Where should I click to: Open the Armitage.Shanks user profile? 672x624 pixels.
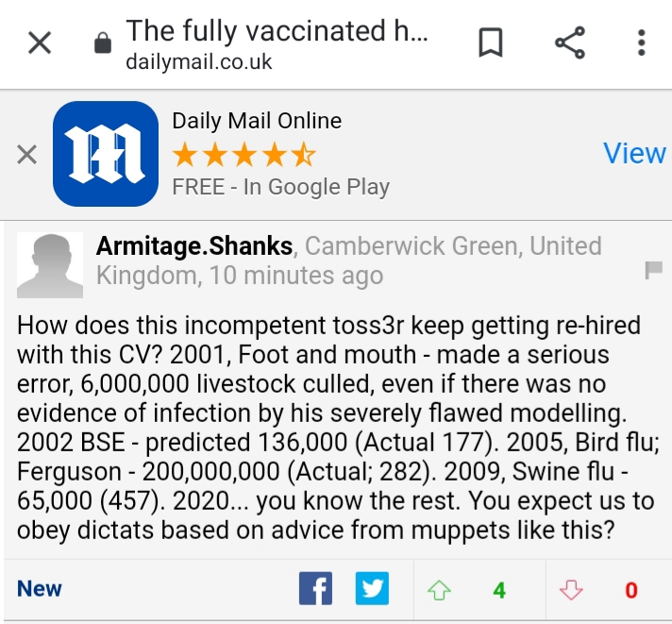click(193, 246)
